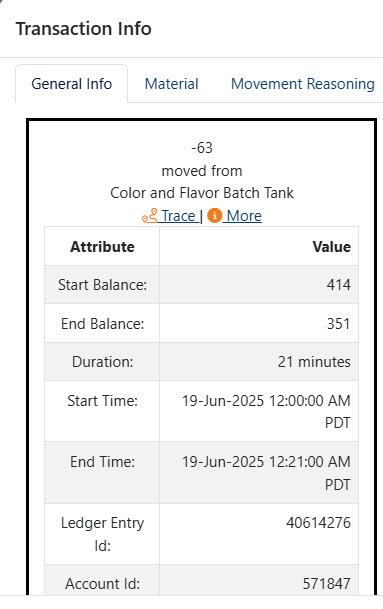Click the Transaction Info heading
Viewport: 383px width, 609px height.
tap(84, 29)
